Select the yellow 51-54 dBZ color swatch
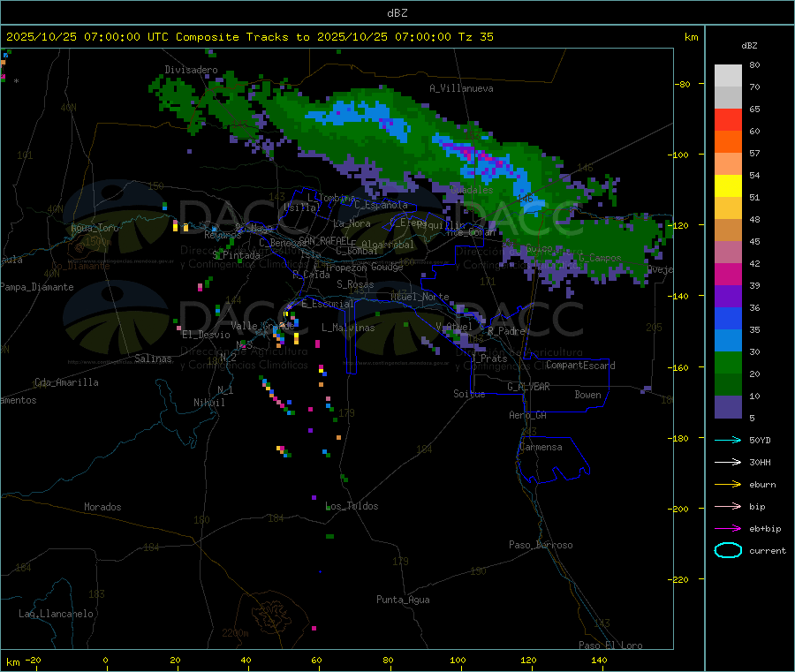795x672 pixels. (728, 186)
